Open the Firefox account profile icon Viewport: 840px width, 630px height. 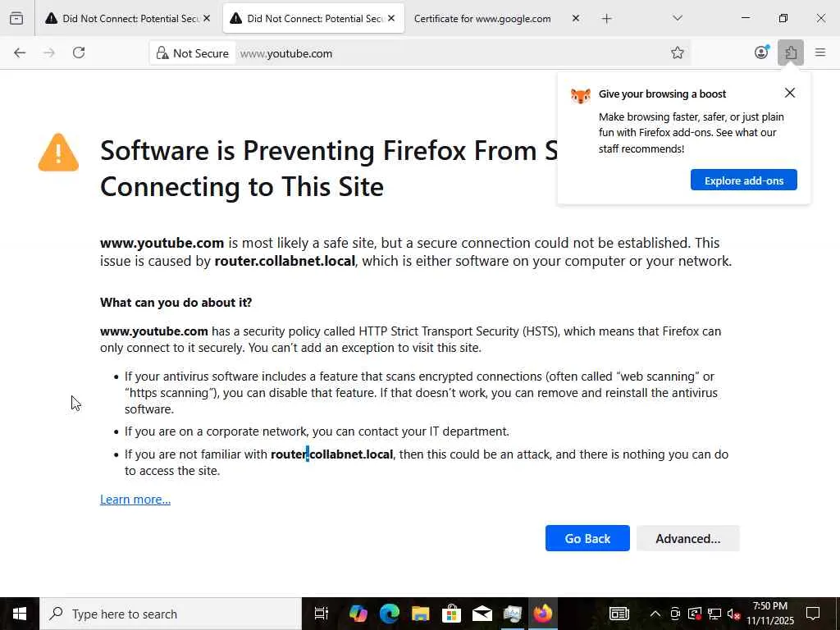[x=761, y=53]
